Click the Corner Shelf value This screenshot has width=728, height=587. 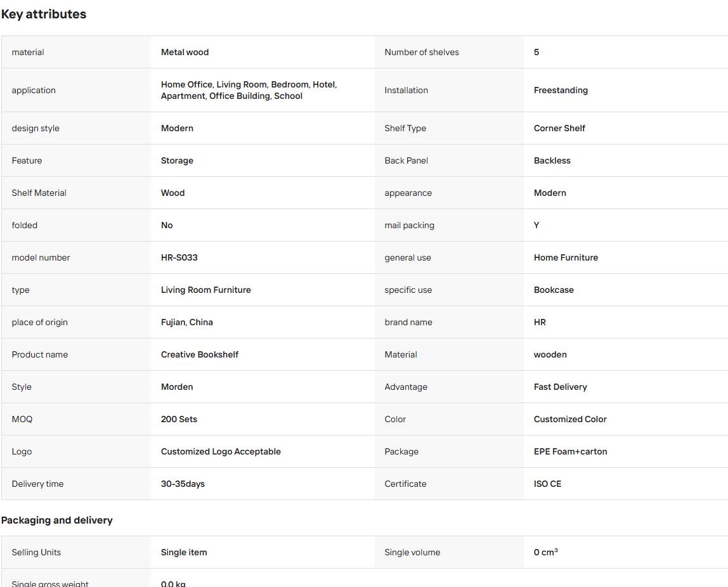[559, 128]
